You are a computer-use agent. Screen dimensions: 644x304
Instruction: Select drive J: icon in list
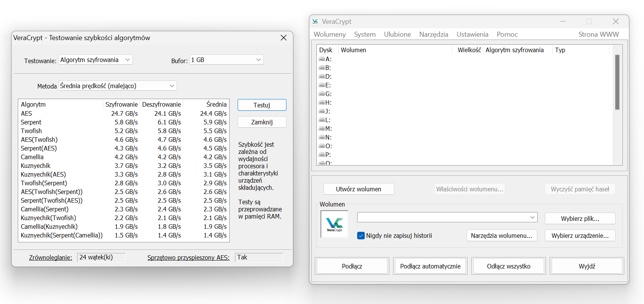pos(322,111)
